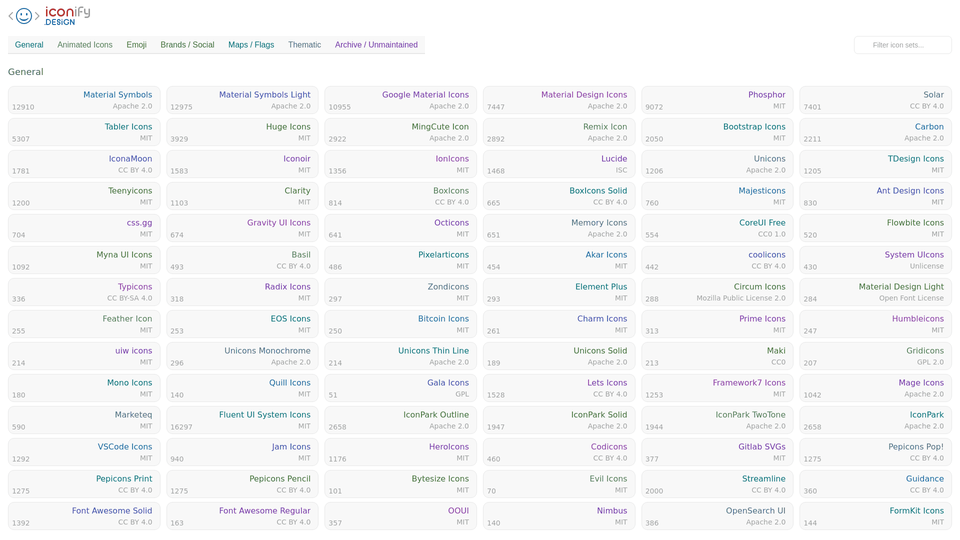Open the Lucide icon set
Screen dimensions: 960x540
point(559,164)
